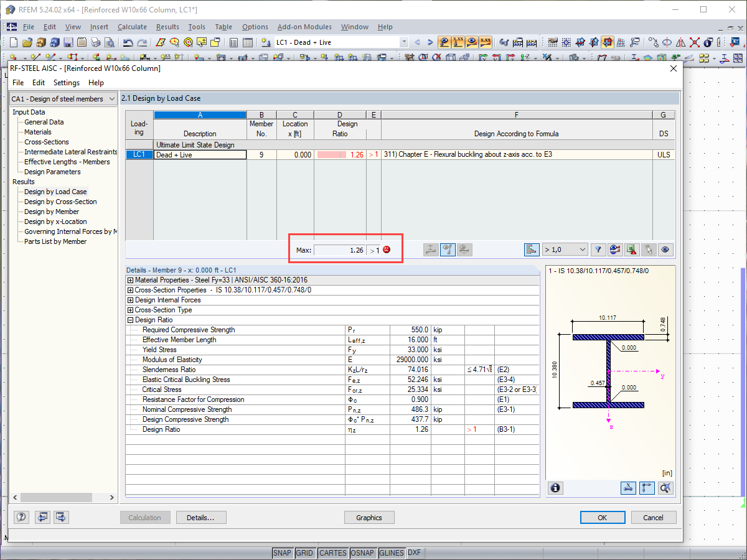Select Design Parameters tree item
Screen dimensions: 747x560
click(x=52, y=172)
